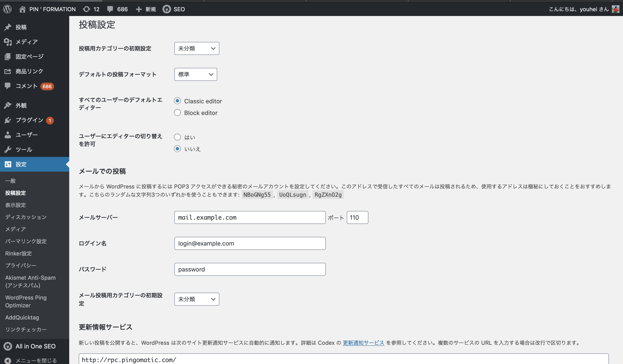
Task: Open ディスカッション submenu item
Action: click(26, 217)
